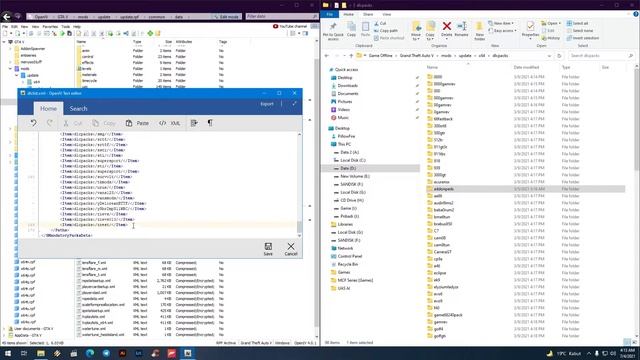Image resolution: width=640 pixels, height=360 pixels.
Task: Open OpenIV Help menu
Action: pos(77,27)
